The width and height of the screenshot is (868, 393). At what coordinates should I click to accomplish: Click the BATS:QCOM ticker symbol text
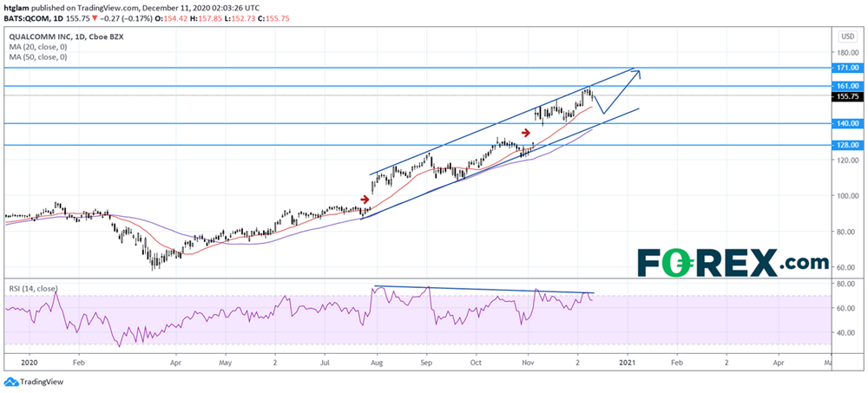tap(29, 15)
